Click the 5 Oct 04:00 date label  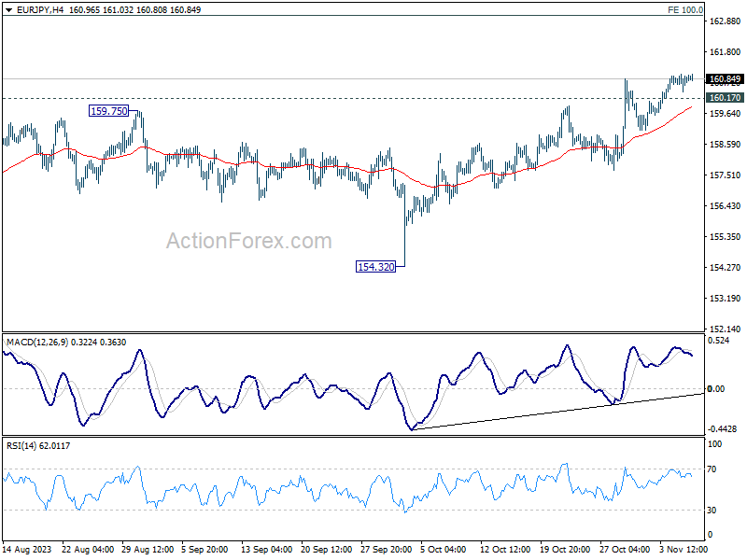(x=443, y=549)
